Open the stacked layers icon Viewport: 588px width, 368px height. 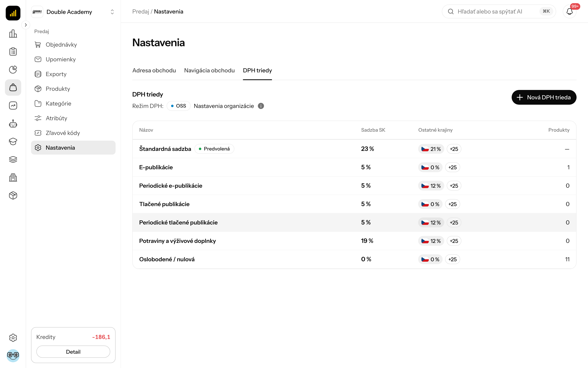tap(13, 159)
